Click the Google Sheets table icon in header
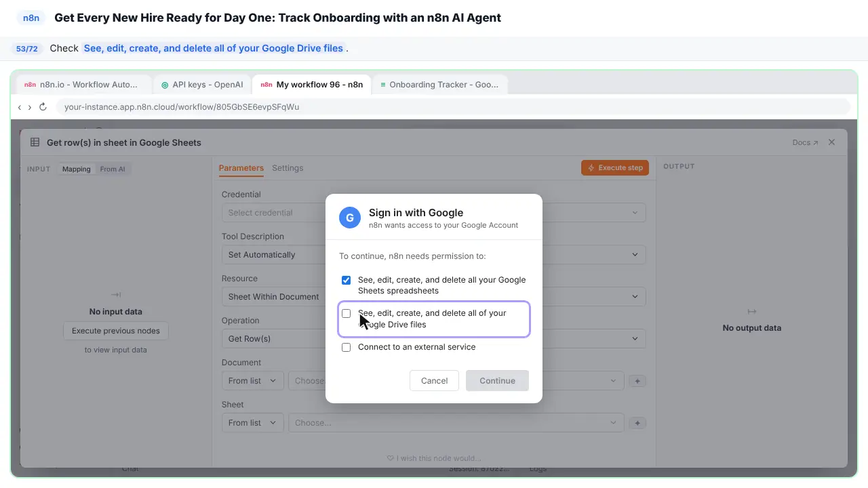 pyautogui.click(x=35, y=142)
